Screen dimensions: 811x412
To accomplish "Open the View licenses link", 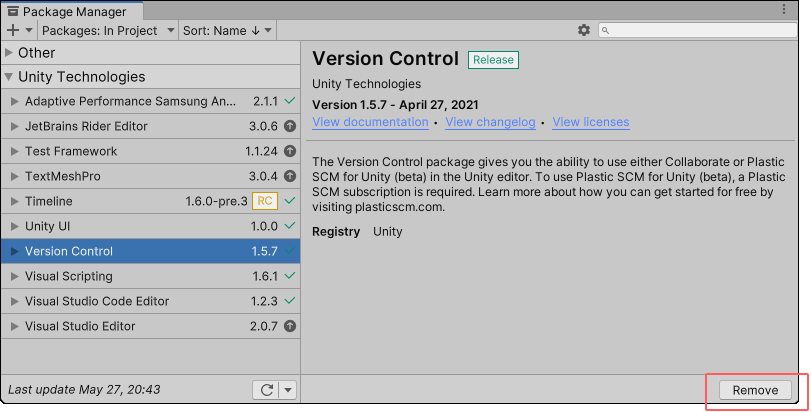I will pos(591,122).
